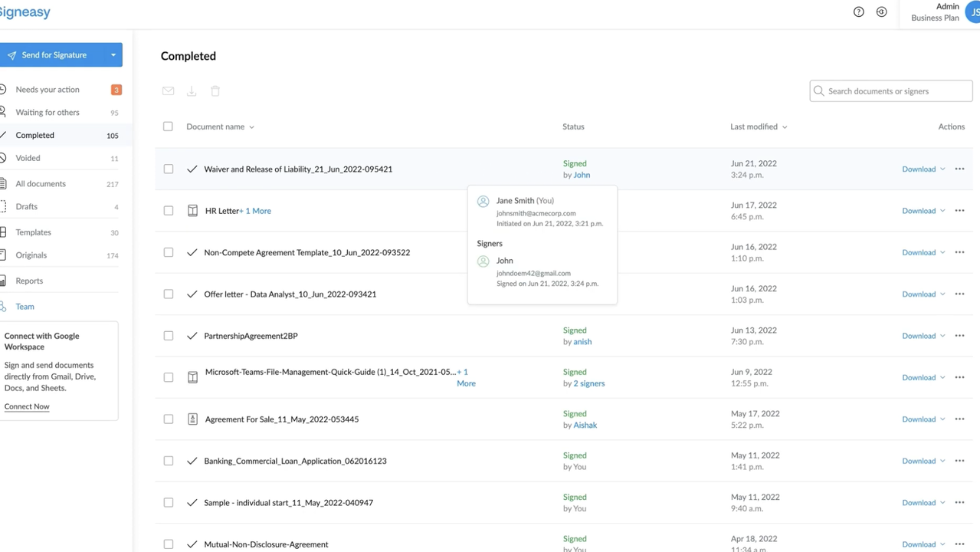Click the trash delete icon in the toolbar

click(x=215, y=91)
